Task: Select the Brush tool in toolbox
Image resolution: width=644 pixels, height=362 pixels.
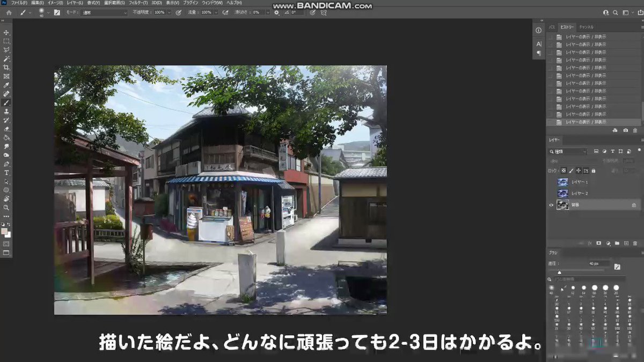Action: click(x=6, y=102)
